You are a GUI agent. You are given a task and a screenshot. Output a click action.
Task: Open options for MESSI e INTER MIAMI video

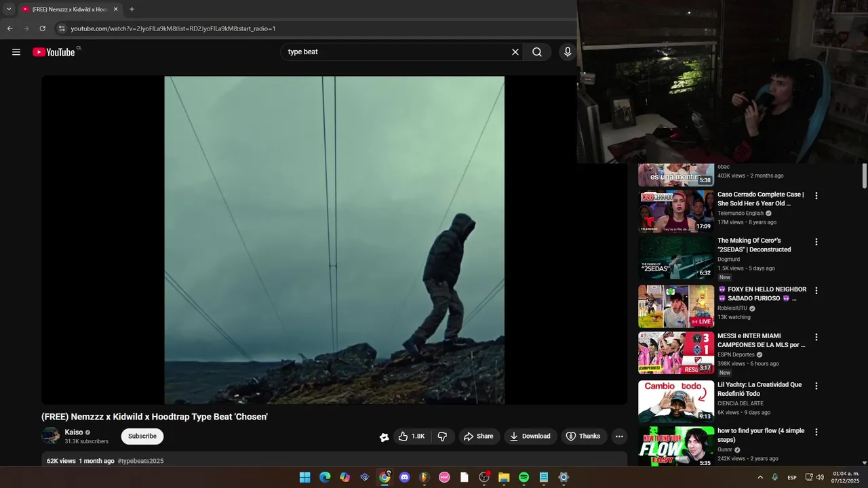816,337
